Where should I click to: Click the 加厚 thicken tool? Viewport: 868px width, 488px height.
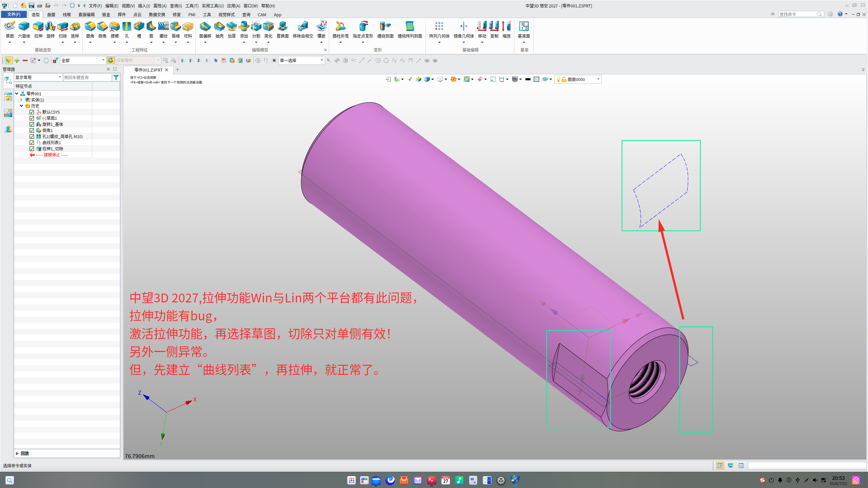pos(232,30)
